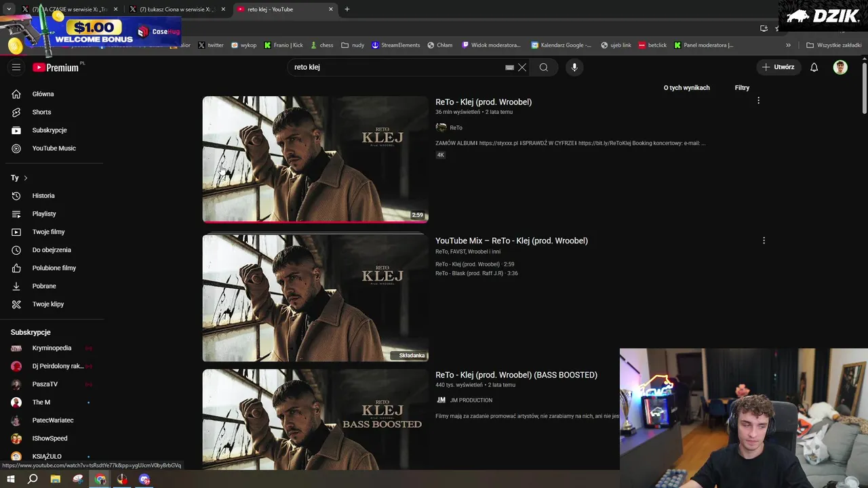Viewport: 868px width, 488px height.
Task: Open the account avatar menu
Action: pyautogui.click(x=840, y=67)
